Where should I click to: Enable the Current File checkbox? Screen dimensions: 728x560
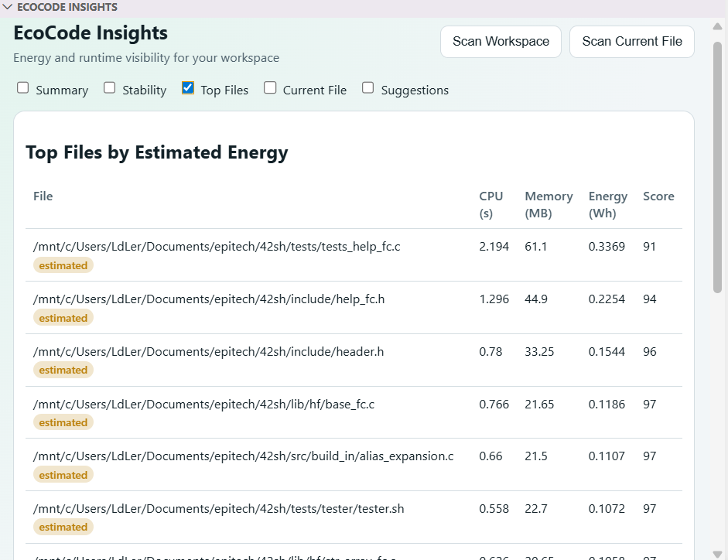coord(270,87)
